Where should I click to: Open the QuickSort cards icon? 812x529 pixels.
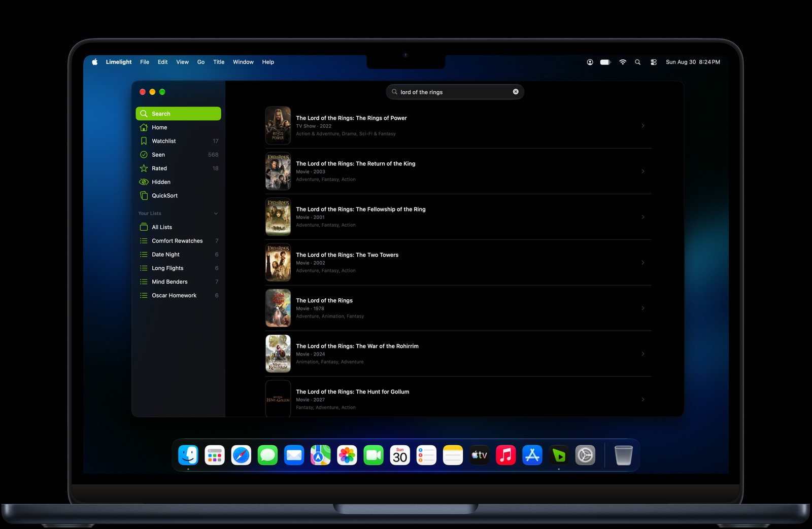(144, 196)
